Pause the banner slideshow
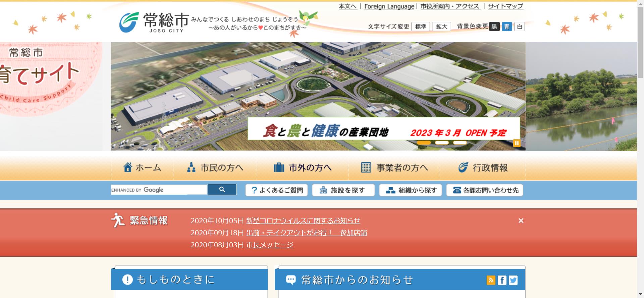644x298 pixels. (x=517, y=143)
